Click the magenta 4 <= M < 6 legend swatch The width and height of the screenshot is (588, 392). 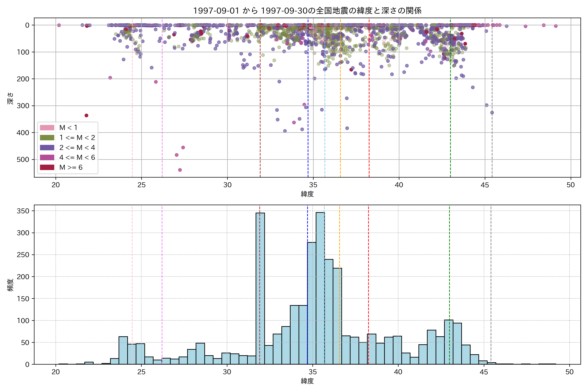click(47, 157)
